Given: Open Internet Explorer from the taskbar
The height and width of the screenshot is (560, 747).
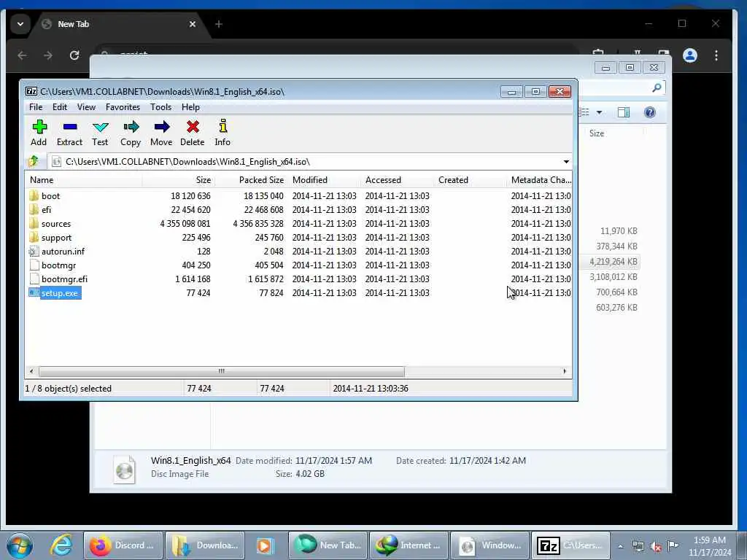Looking at the screenshot, I should [x=61, y=545].
